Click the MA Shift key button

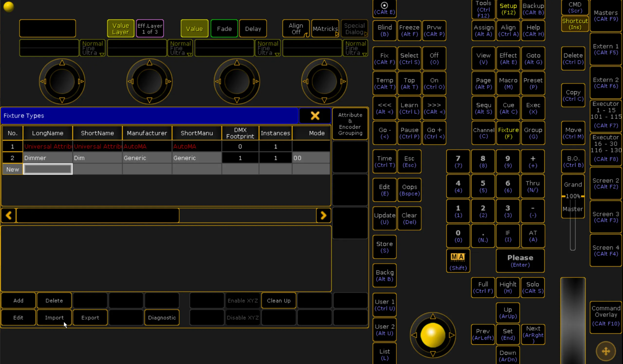tap(458, 261)
